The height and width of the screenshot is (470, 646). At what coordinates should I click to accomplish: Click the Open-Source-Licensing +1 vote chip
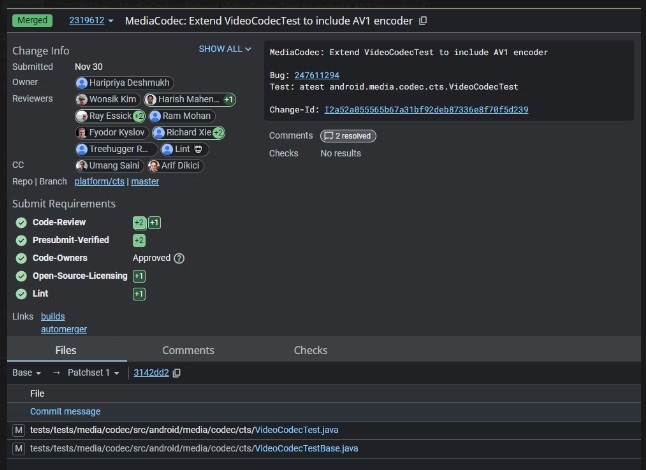[139, 276]
